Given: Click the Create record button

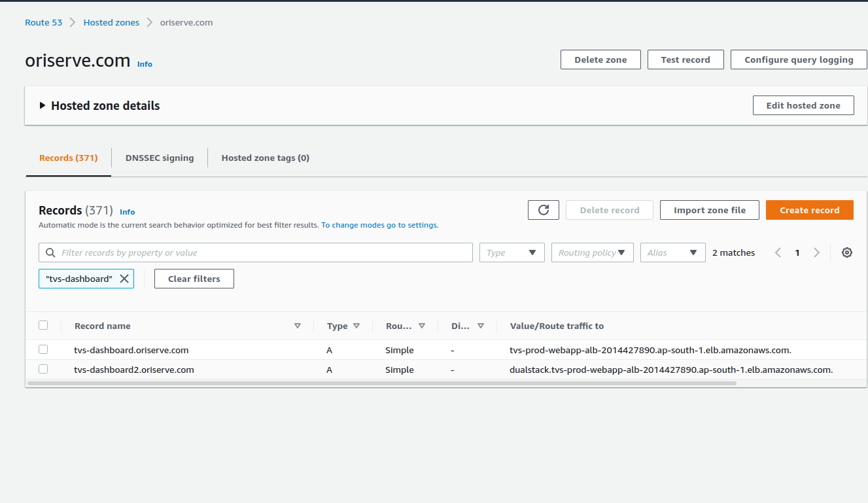Looking at the screenshot, I should point(809,210).
